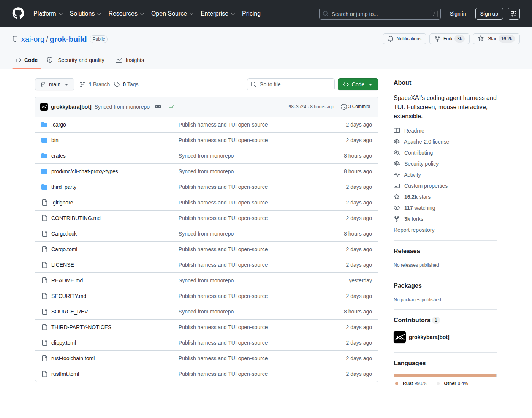Viewport: 532px width, 418px height.
Task: Click the Contributing people icon
Action: pos(397,153)
